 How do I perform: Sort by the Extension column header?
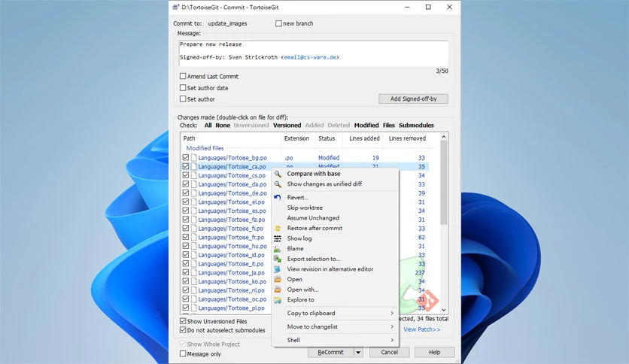tap(298, 138)
